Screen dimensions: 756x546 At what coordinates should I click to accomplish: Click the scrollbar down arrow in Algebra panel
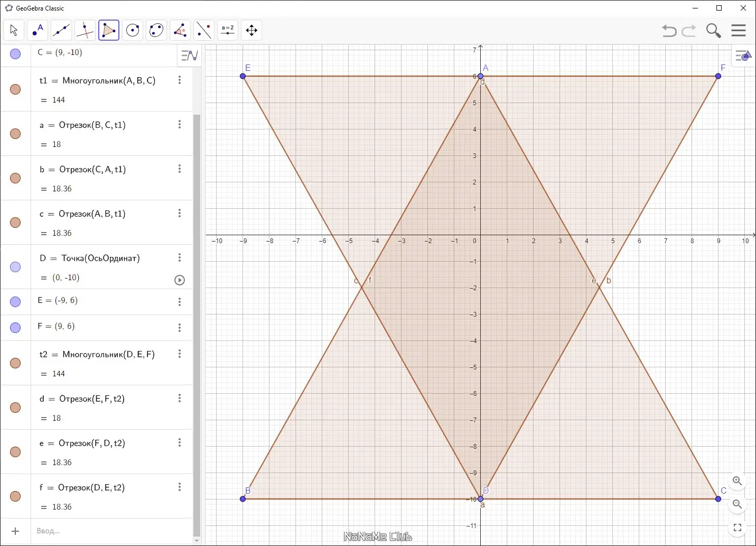pos(197,541)
